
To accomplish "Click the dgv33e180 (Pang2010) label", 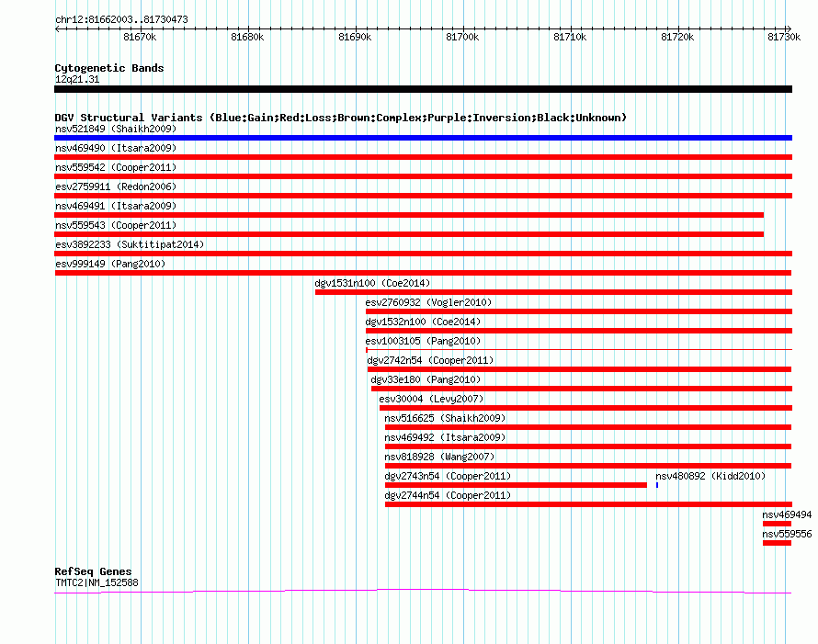I will pos(426,379).
